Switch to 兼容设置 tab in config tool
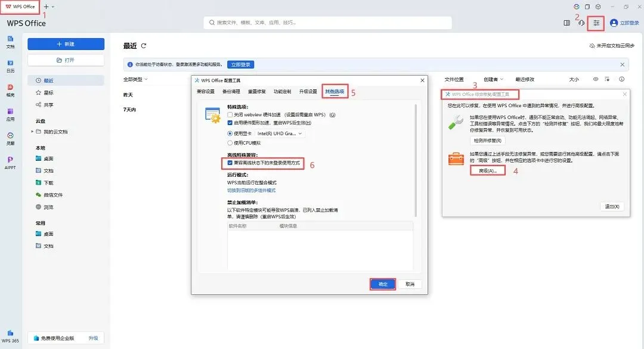644x349 pixels. 206,92
